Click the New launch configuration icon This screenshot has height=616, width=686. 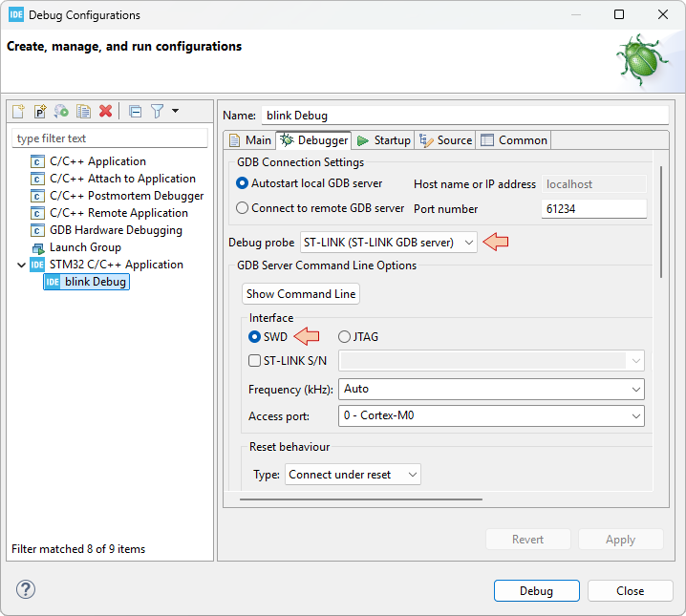(19, 112)
